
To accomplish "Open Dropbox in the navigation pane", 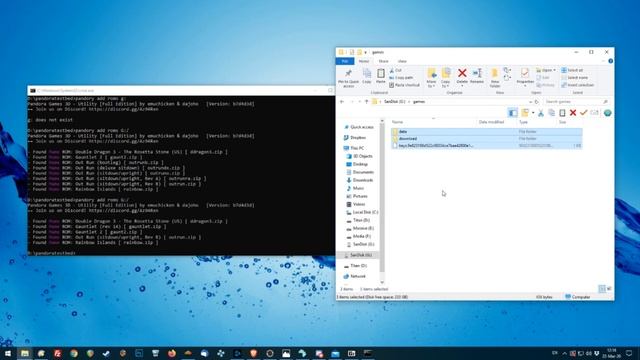I will pos(354,138).
